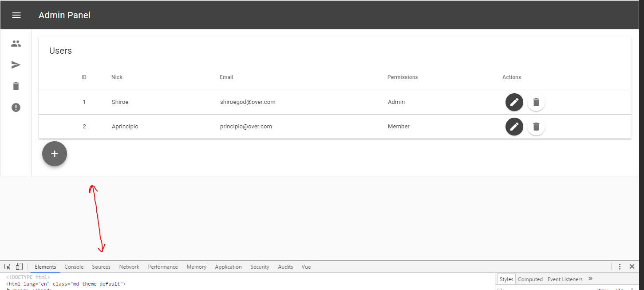Switch to the Console tab in DevTools
This screenshot has width=644, height=290.
74,266
